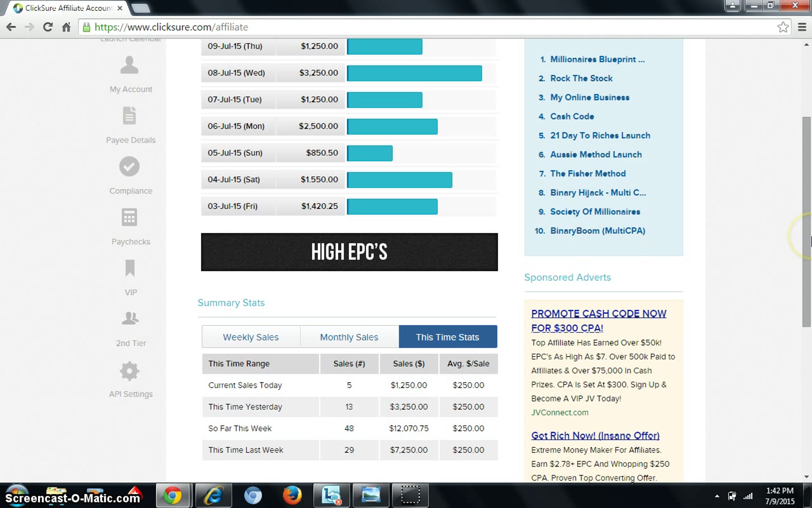Switch to the Weekly Sales tab
This screenshot has height=508, width=812.
251,337
